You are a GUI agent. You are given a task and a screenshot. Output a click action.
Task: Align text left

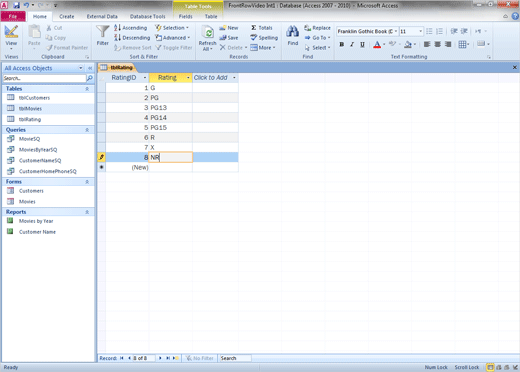click(x=427, y=44)
